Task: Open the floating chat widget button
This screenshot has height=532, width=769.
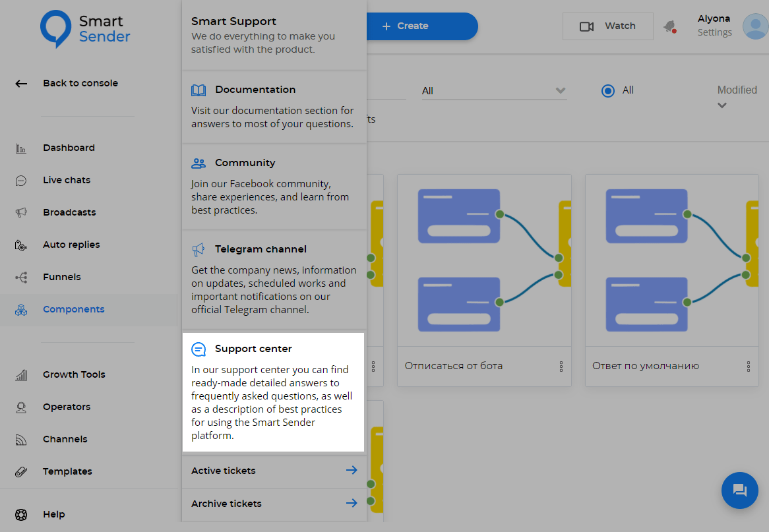Action: click(739, 490)
